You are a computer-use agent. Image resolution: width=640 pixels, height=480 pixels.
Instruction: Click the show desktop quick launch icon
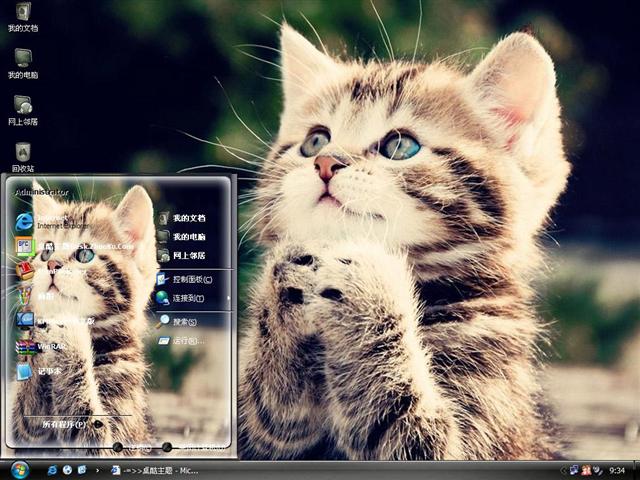(82, 470)
